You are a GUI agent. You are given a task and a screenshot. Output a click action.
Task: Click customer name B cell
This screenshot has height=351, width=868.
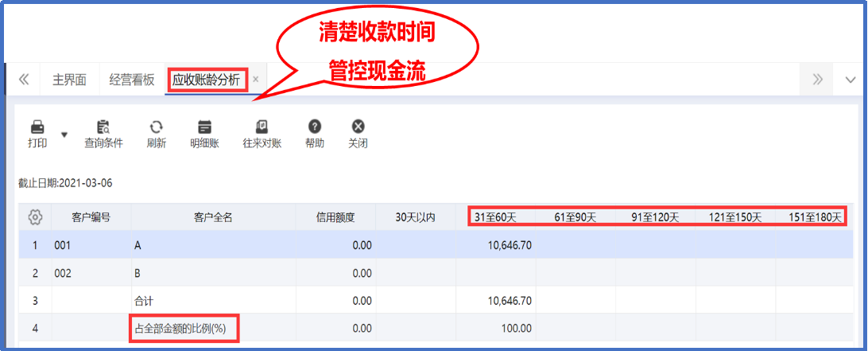(x=212, y=273)
